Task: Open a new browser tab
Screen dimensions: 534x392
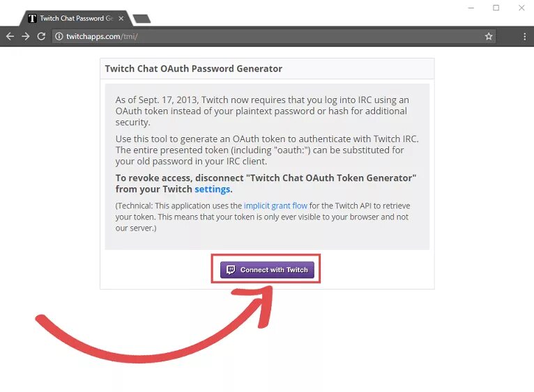Action: click(142, 18)
